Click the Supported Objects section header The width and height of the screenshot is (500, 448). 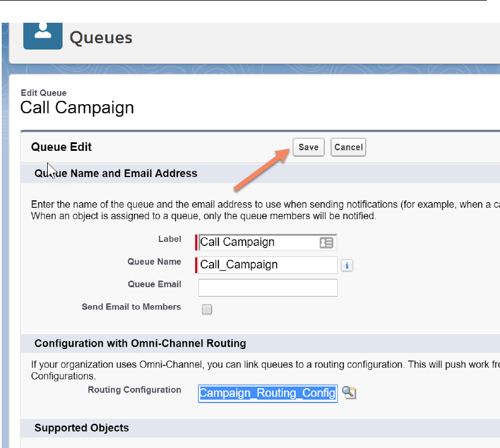pos(81,428)
